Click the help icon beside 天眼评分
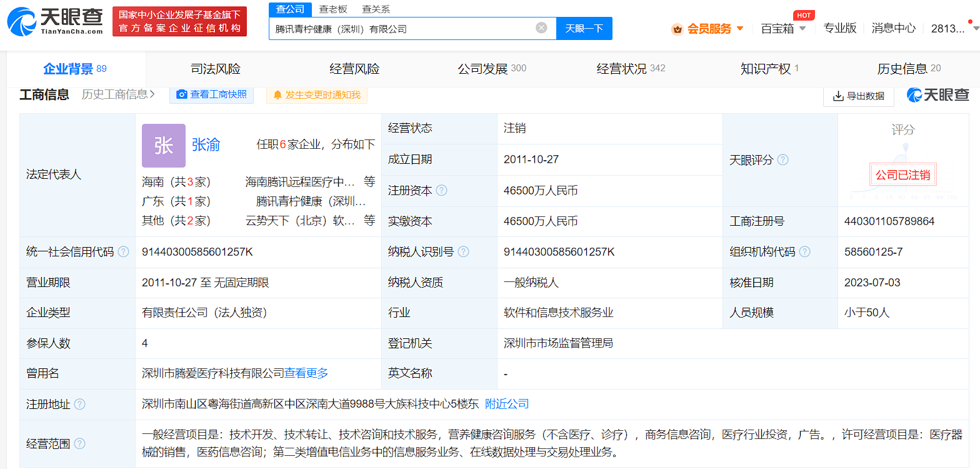 pyautogui.click(x=782, y=159)
